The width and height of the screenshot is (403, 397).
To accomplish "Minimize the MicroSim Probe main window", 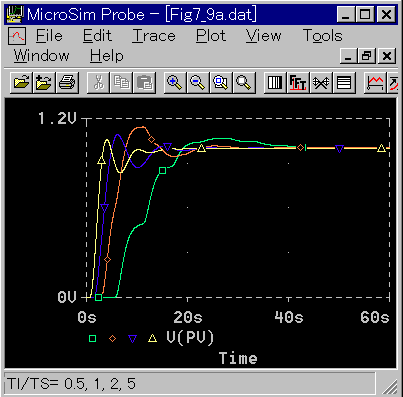I will [x=346, y=14].
